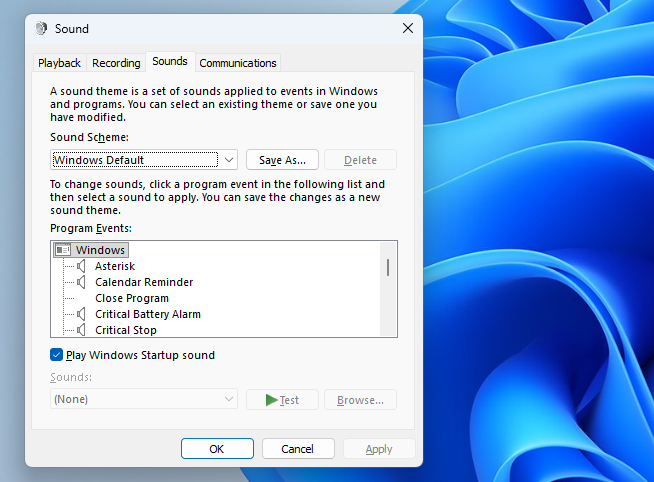
Task: Click the speaker icon beside Critical Stop
Action: tap(81, 330)
